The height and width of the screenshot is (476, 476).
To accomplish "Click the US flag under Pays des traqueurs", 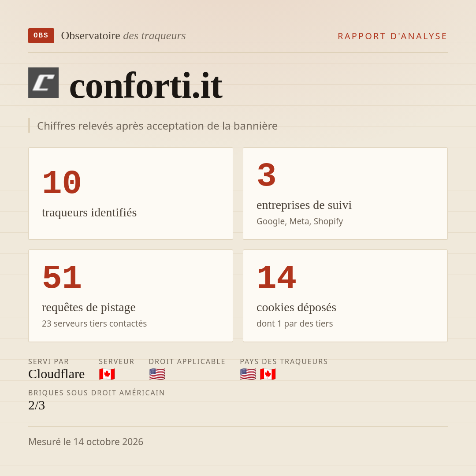I will coord(248,374).
